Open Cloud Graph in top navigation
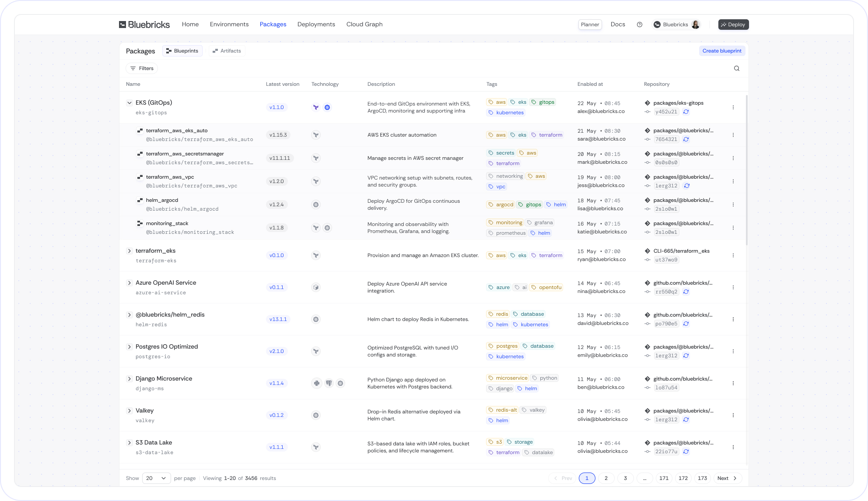The height and width of the screenshot is (501, 868). pyautogui.click(x=364, y=25)
